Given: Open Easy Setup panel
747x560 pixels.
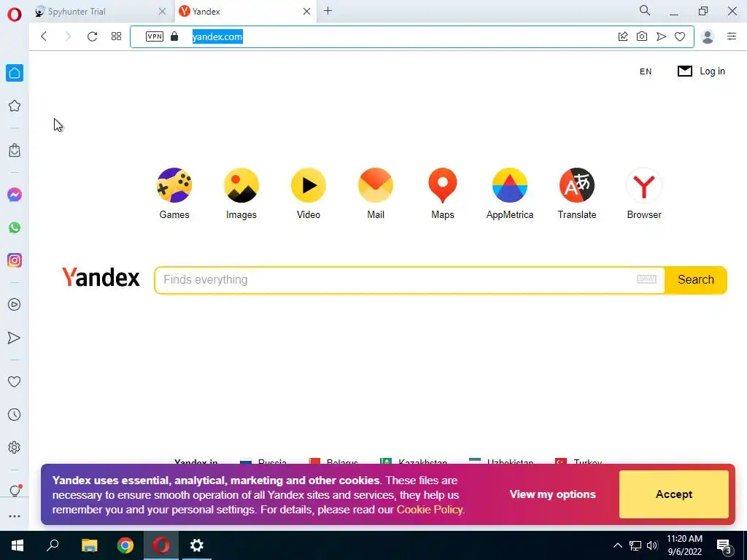Looking at the screenshot, I should (732, 36).
